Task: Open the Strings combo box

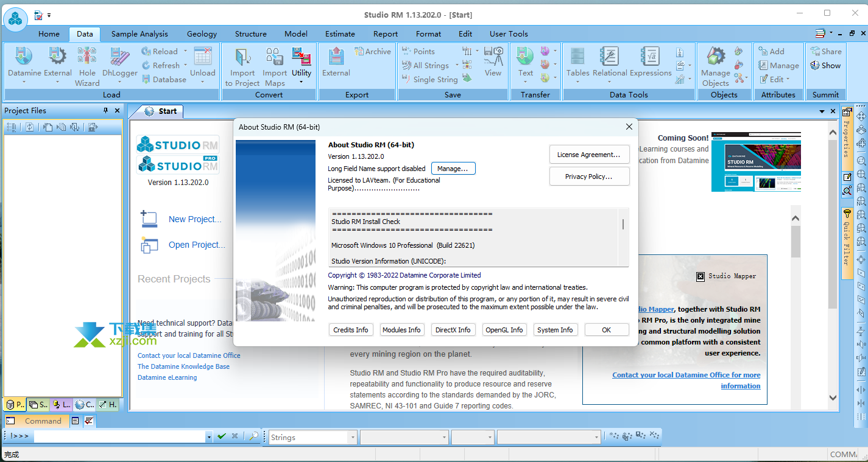Action: click(x=312, y=437)
